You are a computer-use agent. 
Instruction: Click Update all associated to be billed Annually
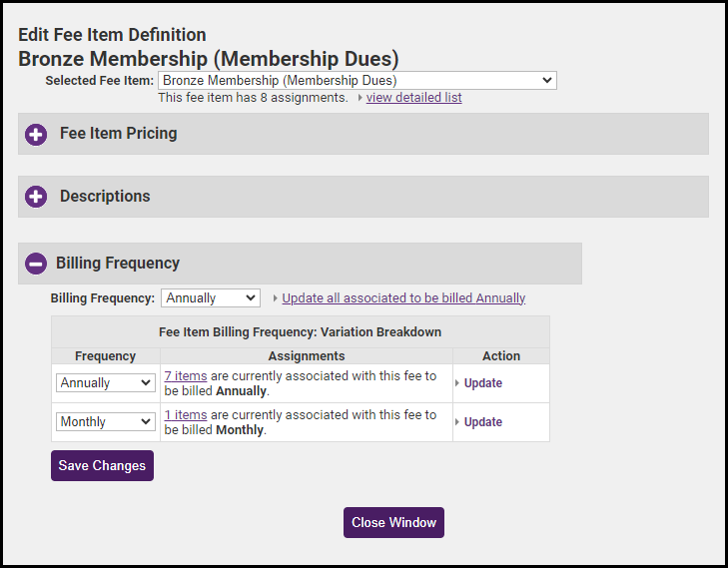(403, 298)
